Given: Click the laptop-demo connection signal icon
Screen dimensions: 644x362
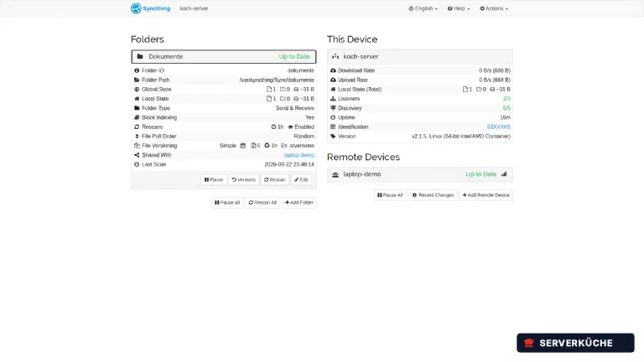Looking at the screenshot, I should (503, 174).
